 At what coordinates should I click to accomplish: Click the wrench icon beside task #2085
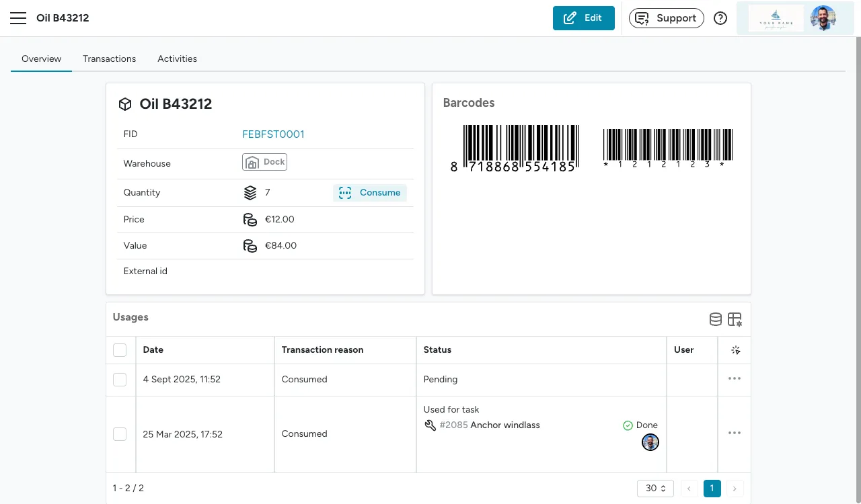tap(430, 425)
